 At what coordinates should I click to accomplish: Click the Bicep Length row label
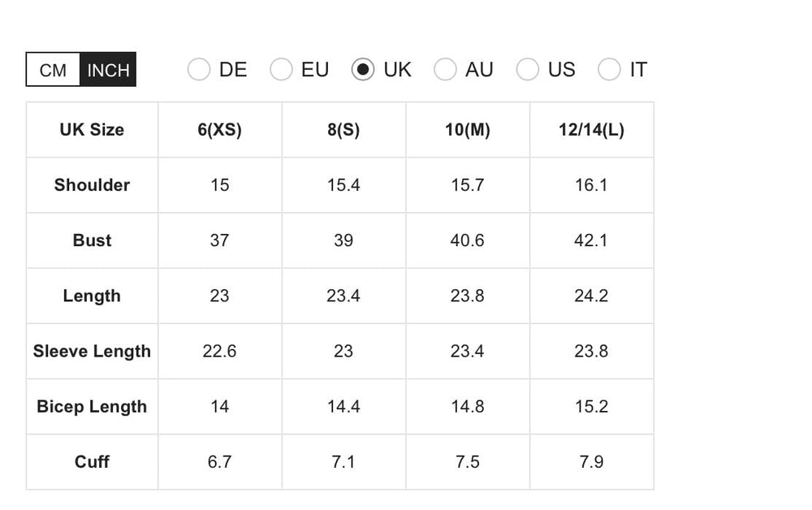coord(92,406)
